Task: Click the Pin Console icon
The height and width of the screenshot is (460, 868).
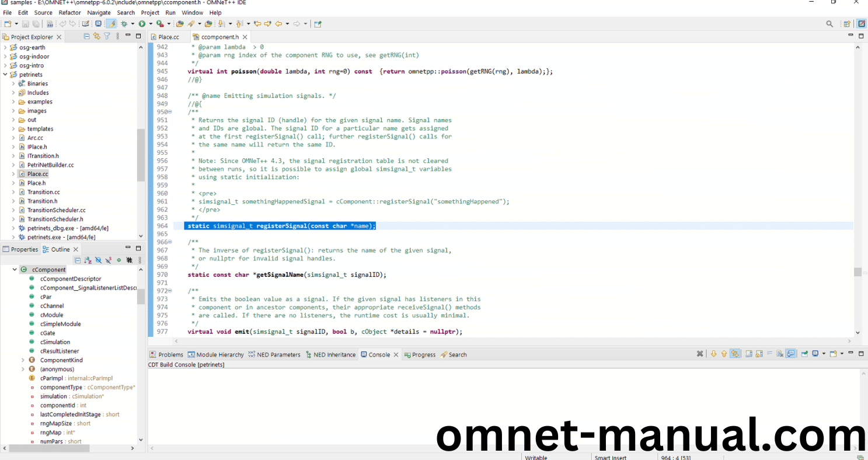Action: (x=804, y=354)
